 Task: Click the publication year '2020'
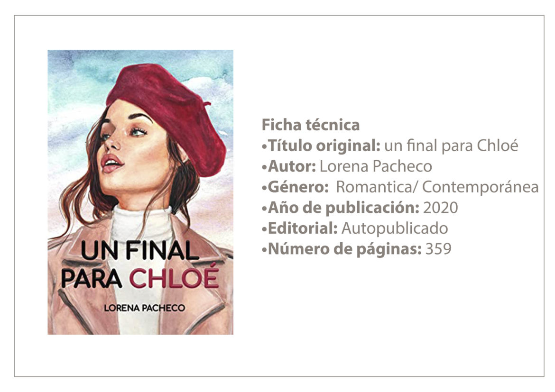click(440, 208)
